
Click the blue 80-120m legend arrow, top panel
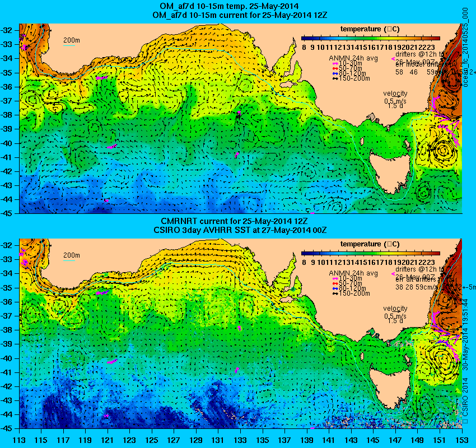(x=335, y=73)
